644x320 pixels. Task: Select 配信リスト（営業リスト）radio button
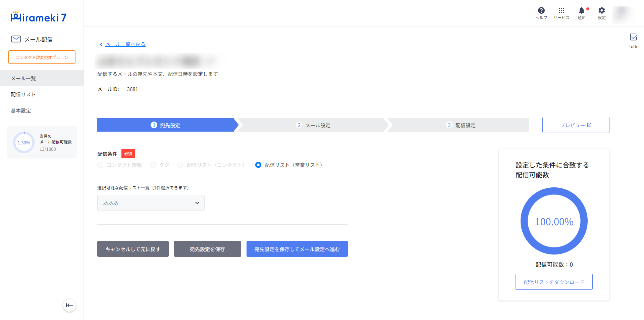tap(258, 165)
